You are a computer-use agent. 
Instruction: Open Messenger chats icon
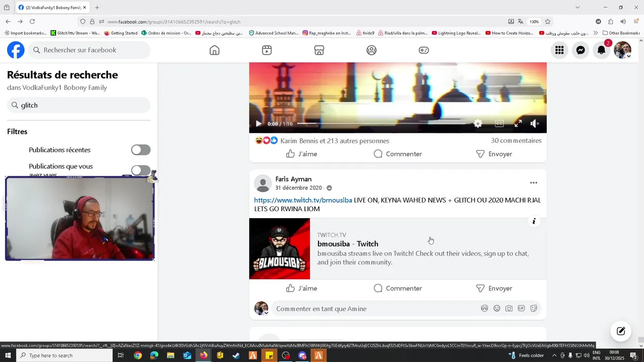coord(581,50)
